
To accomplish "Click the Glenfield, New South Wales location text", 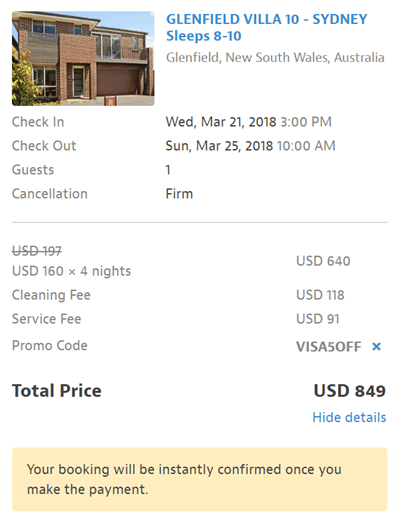I will tap(275, 58).
